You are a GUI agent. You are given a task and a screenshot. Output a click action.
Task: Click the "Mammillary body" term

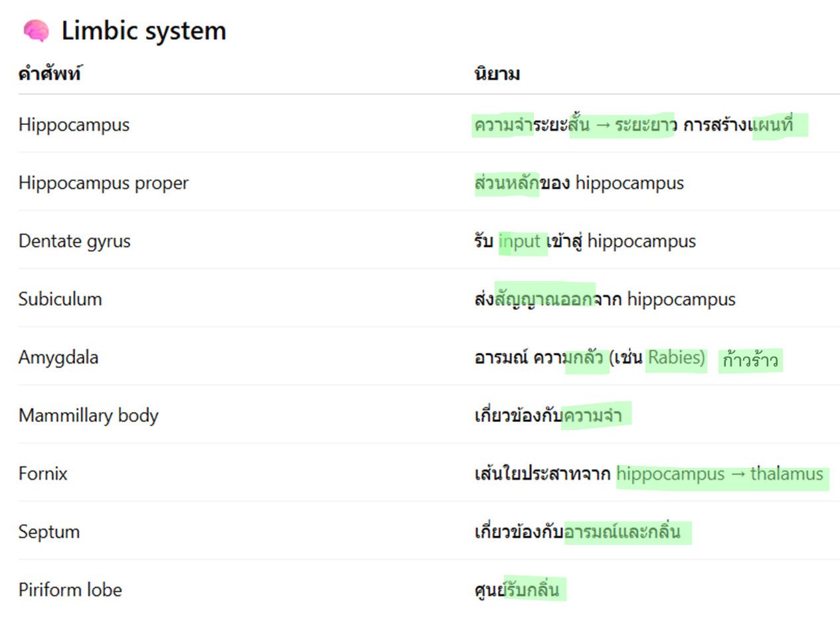[88, 416]
